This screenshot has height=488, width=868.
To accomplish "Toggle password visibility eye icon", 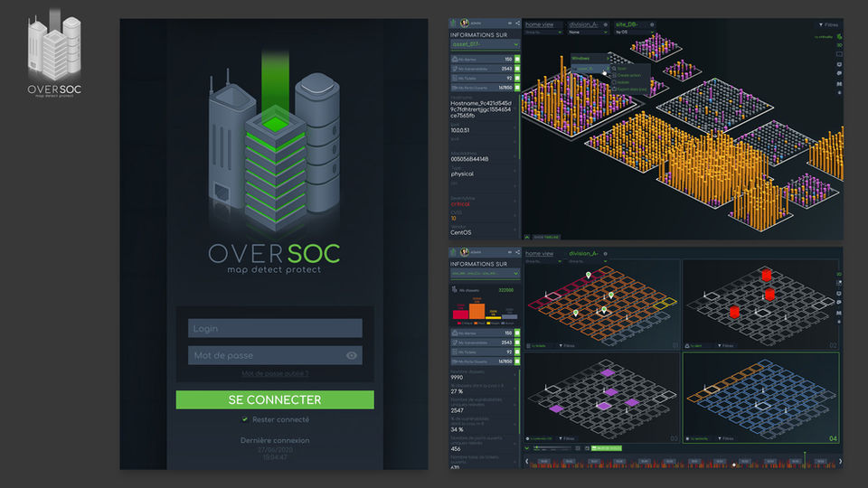I will [x=351, y=355].
